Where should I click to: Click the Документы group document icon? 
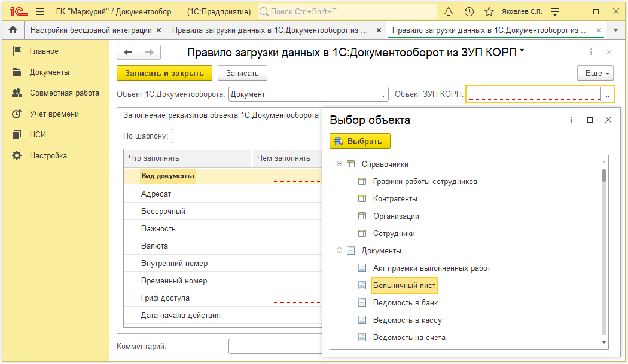351,250
